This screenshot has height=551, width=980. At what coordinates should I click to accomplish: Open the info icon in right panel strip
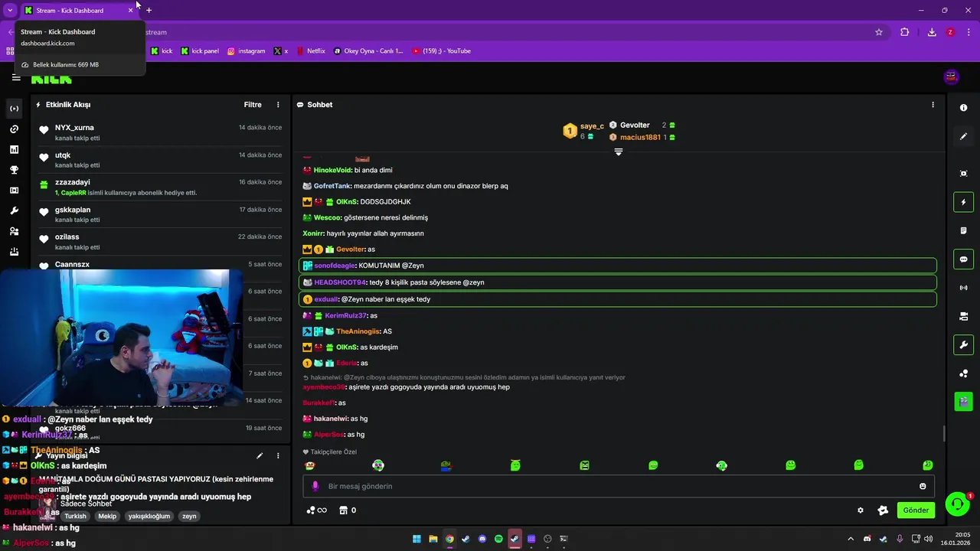963,108
